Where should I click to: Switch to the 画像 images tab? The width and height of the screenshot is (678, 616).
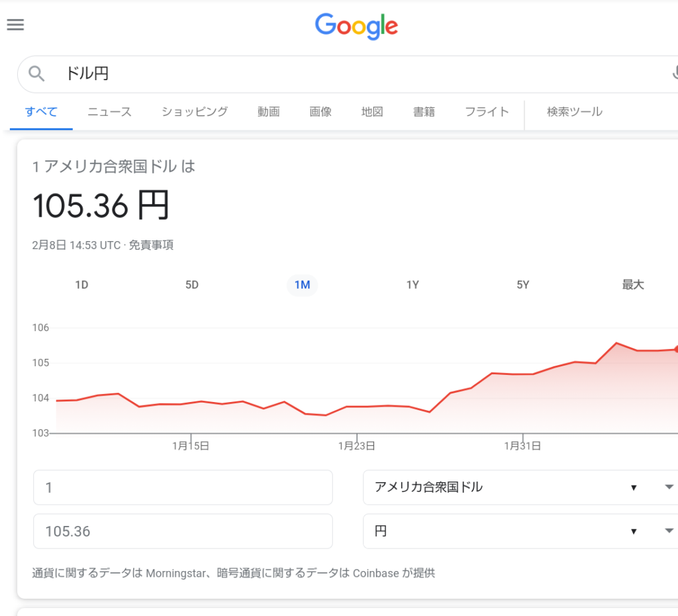point(320,112)
